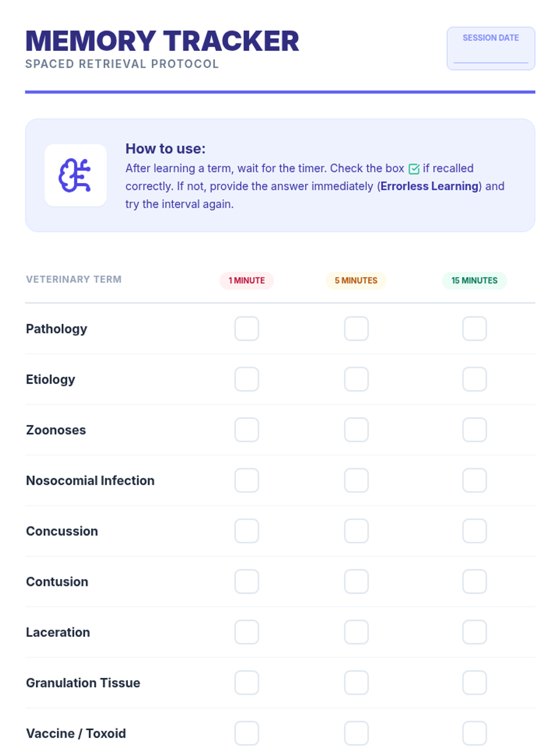Click the brain icon in instructions box
Viewport: 560px width, 747px height.
coord(75,176)
